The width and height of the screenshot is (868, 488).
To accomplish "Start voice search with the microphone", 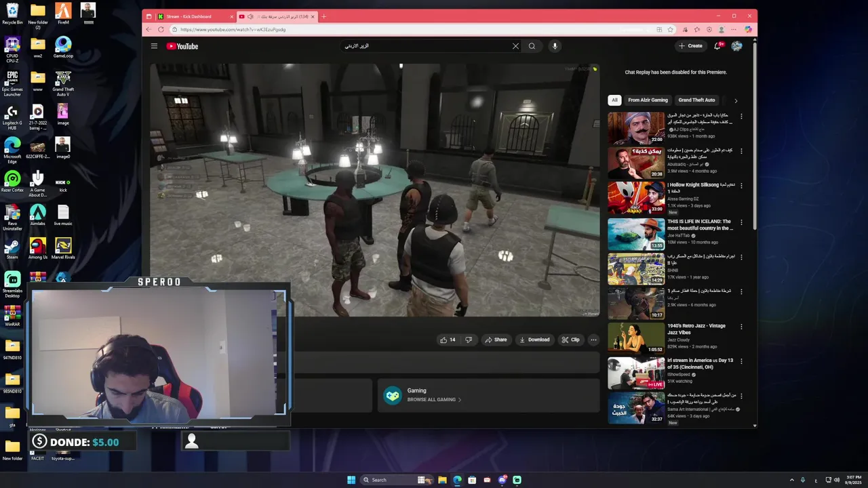I will click(x=555, y=46).
